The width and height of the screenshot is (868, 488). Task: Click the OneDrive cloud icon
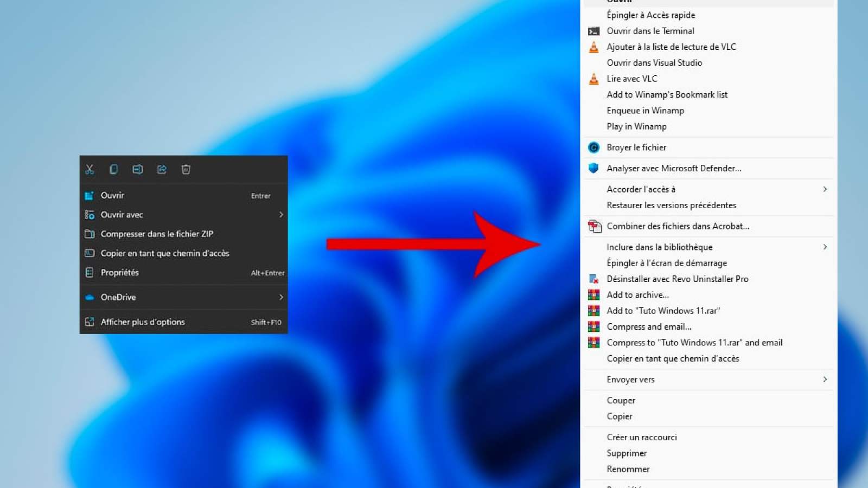pos(90,297)
